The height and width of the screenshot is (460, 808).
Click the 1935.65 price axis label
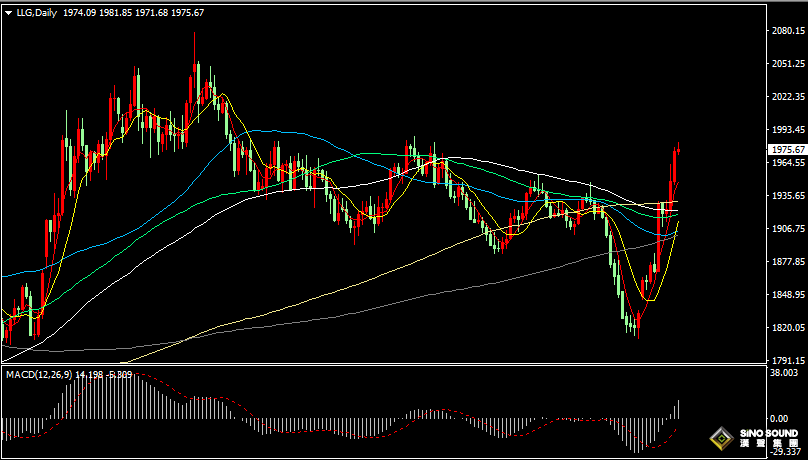(x=789, y=196)
